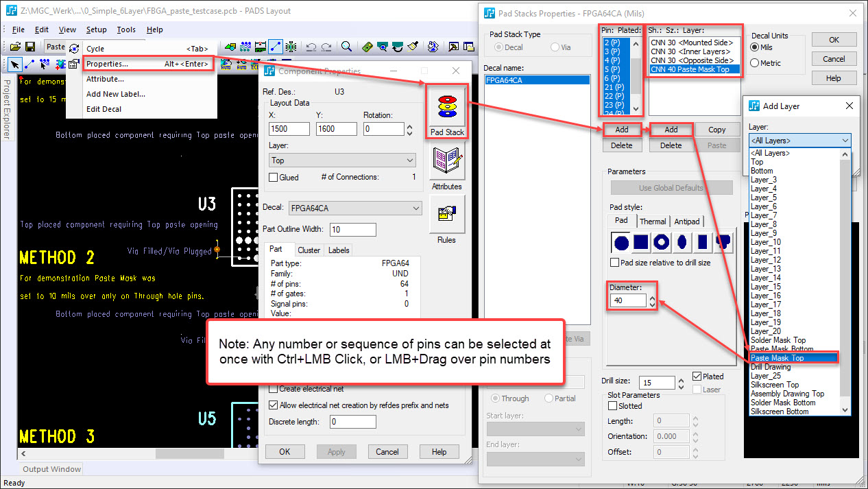Image resolution: width=868 pixels, height=489 pixels.
Task: Switch to the Thermal pad tab
Action: (x=653, y=222)
